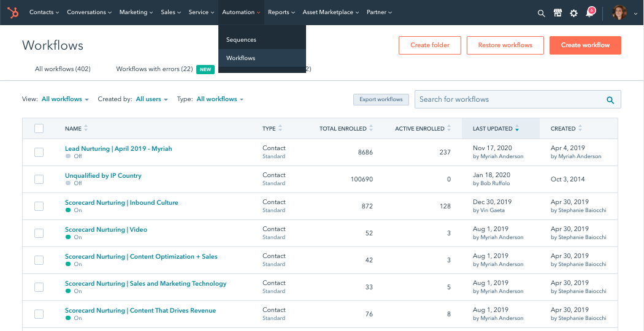Click the user avatar profile picture
Image resolution: width=644 pixels, height=331 pixels.
click(619, 13)
